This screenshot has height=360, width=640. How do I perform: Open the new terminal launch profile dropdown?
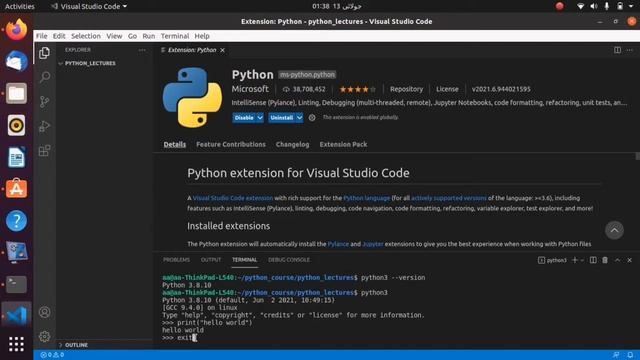click(x=582, y=260)
